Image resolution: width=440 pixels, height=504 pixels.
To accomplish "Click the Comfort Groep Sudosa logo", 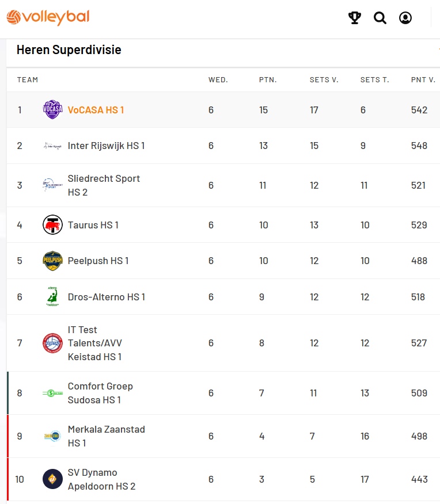I will pos(52,393).
